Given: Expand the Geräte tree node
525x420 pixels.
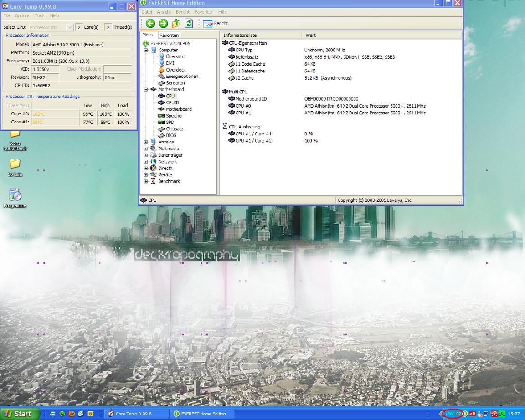Looking at the screenshot, I should pyautogui.click(x=146, y=174).
